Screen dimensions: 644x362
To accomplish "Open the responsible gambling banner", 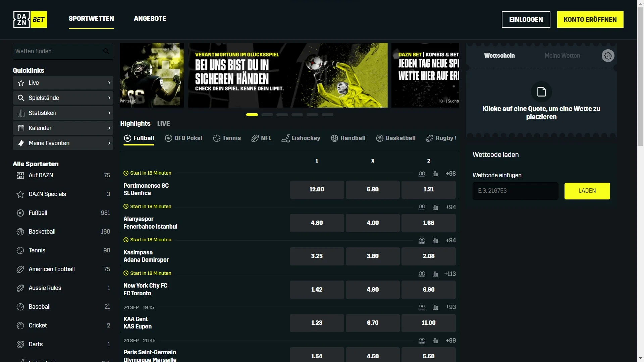I will point(288,75).
